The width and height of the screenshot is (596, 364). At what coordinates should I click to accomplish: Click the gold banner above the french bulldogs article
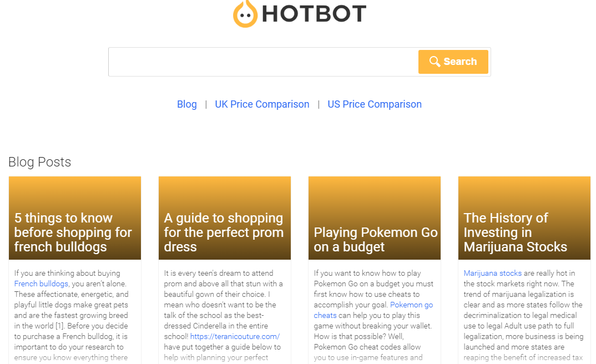(74, 191)
